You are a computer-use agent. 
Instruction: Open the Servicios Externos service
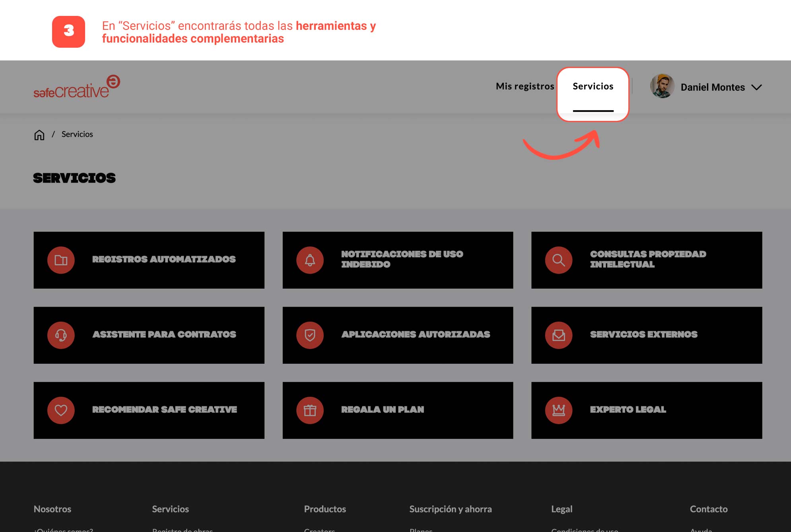pyautogui.click(x=647, y=335)
